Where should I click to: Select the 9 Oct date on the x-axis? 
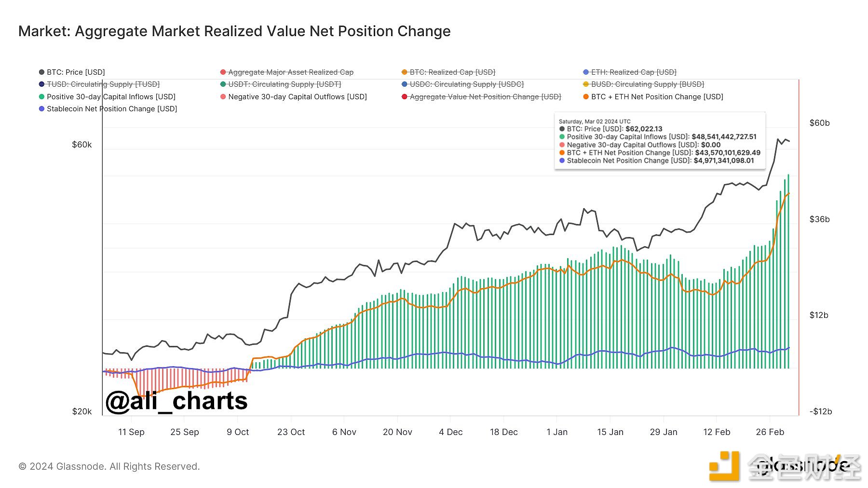[238, 432]
